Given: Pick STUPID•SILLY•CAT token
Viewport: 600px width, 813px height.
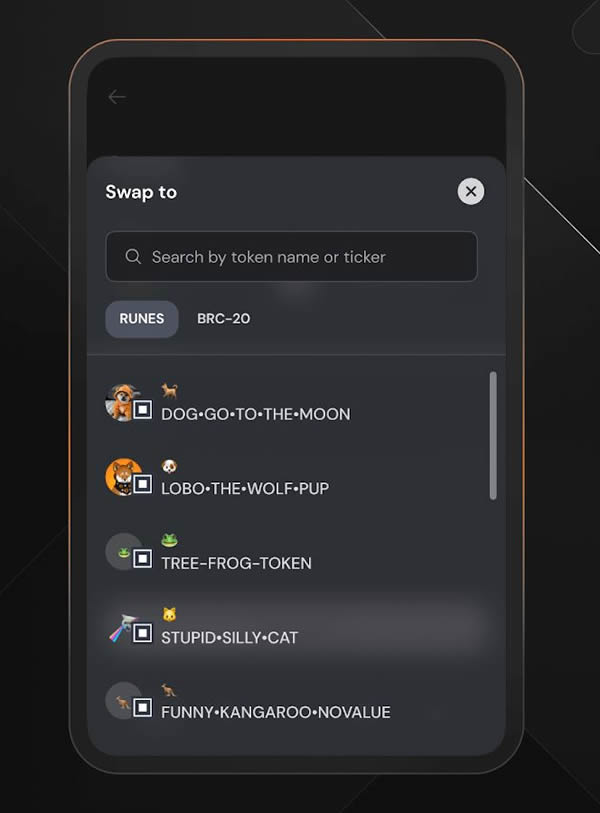Looking at the screenshot, I should click(x=291, y=626).
